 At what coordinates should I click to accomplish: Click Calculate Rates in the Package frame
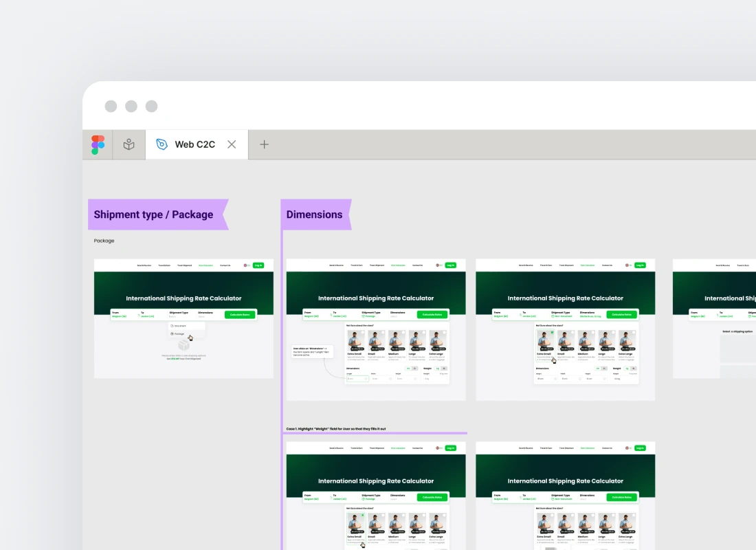[240, 315]
